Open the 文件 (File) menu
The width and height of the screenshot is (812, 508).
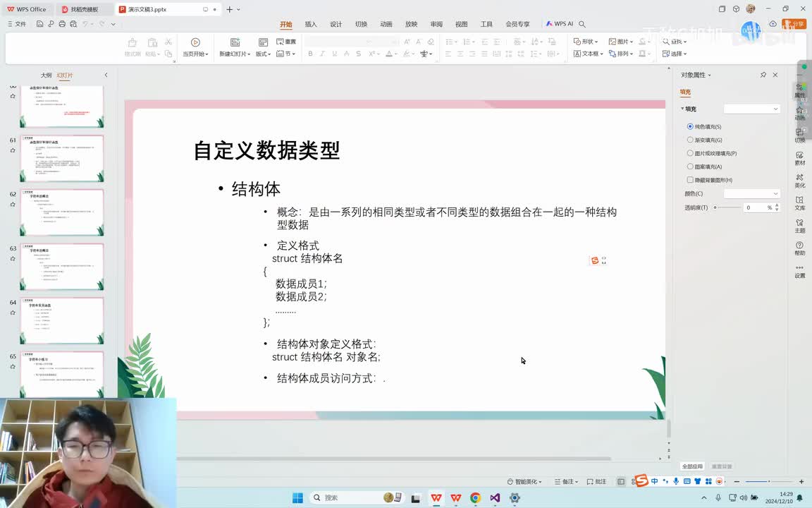17,24
